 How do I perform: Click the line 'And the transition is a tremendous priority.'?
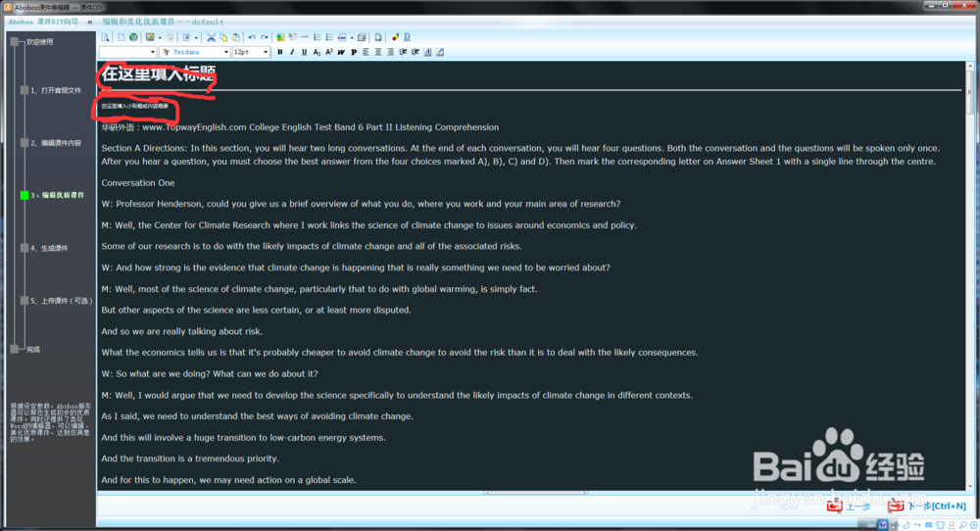point(190,459)
